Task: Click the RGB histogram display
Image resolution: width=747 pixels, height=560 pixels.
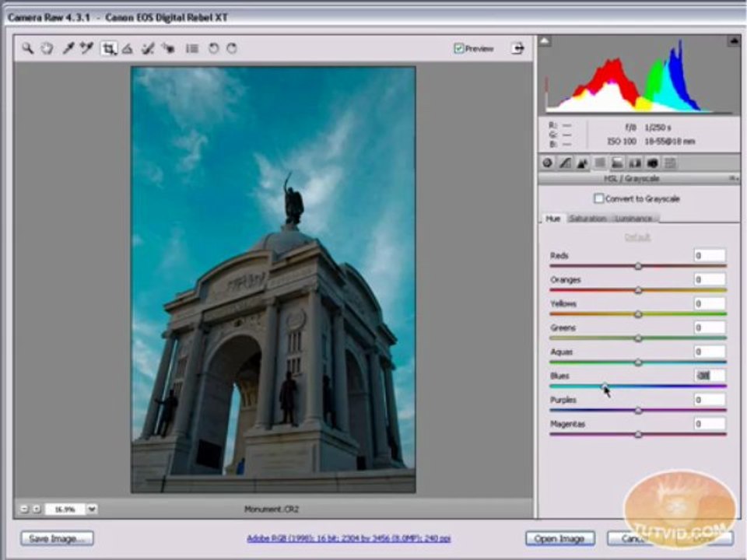Action: click(640, 75)
